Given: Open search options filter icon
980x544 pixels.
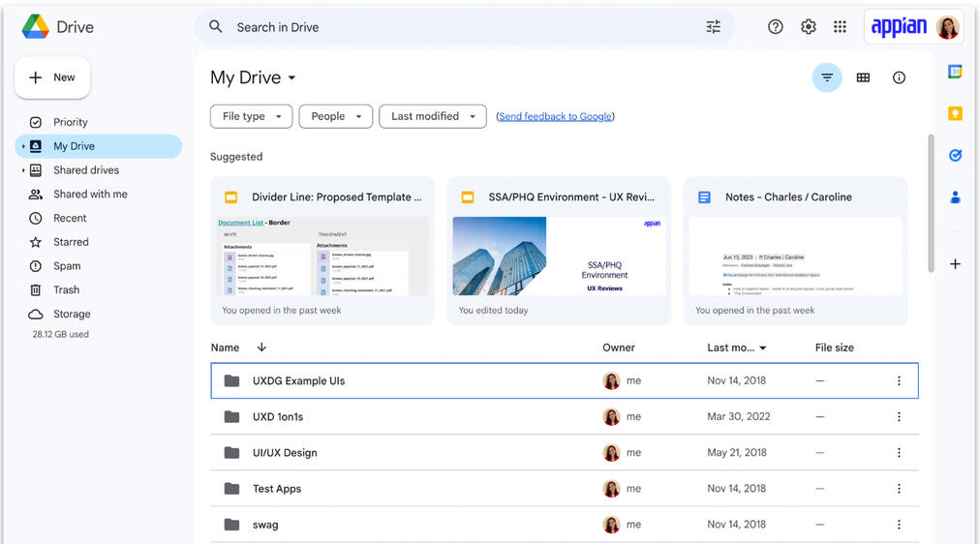Looking at the screenshot, I should [713, 27].
